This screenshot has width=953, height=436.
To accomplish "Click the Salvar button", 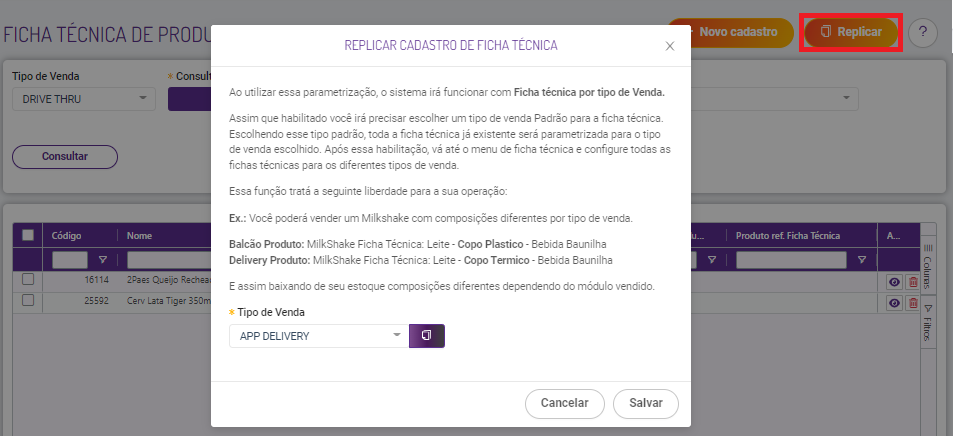I will (645, 404).
